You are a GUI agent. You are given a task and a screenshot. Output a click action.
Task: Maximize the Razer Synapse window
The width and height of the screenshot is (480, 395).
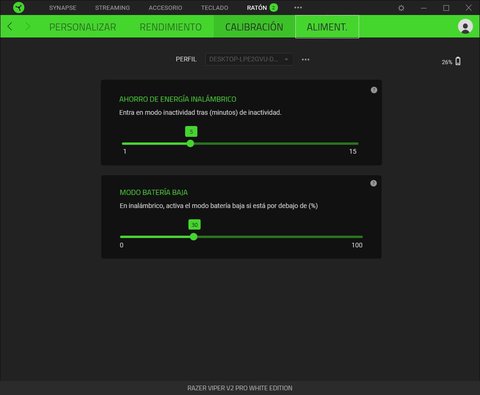[x=446, y=8]
